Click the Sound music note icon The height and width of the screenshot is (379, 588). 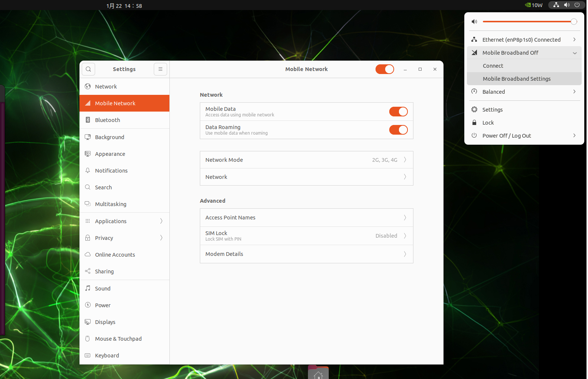[88, 288]
